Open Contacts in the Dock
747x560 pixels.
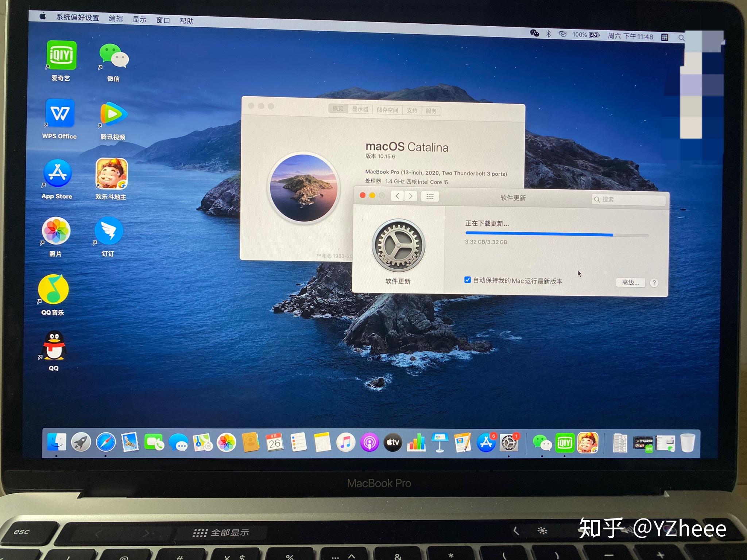coord(251,443)
